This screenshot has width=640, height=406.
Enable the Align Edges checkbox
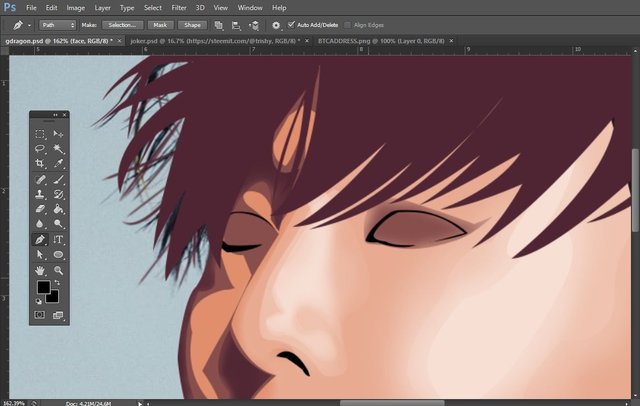(x=349, y=23)
